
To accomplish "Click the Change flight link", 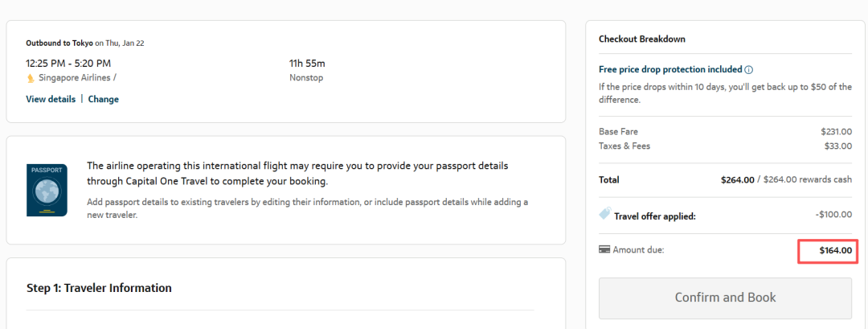I will point(103,99).
